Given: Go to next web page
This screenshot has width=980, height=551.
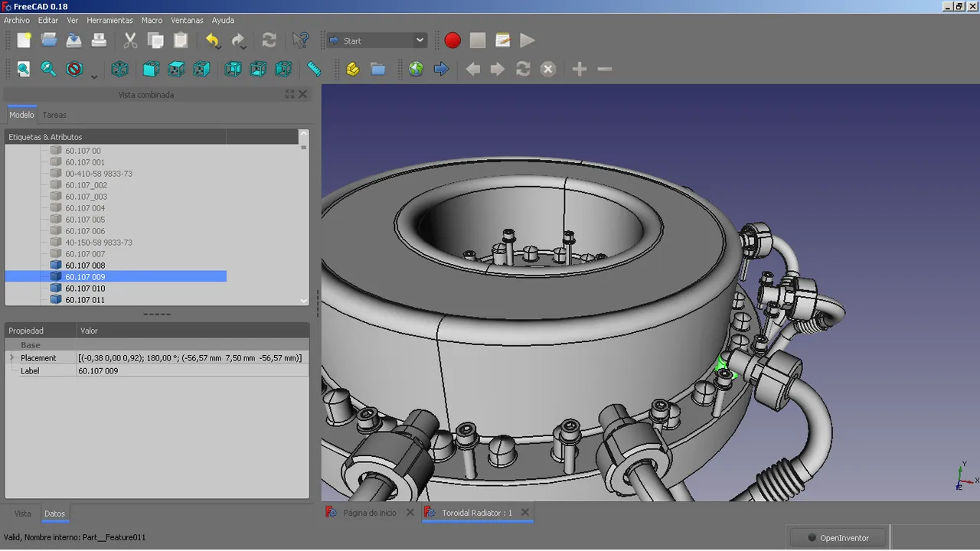Looking at the screenshot, I should (498, 69).
